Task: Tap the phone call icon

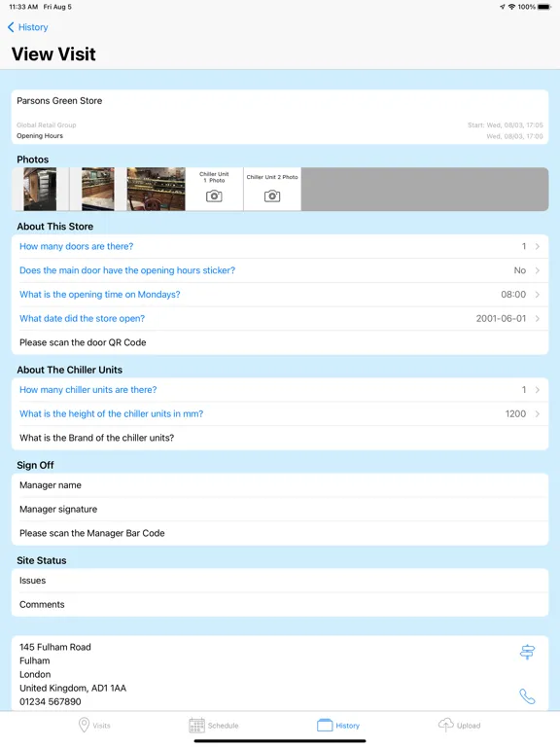Action: pyautogui.click(x=527, y=696)
